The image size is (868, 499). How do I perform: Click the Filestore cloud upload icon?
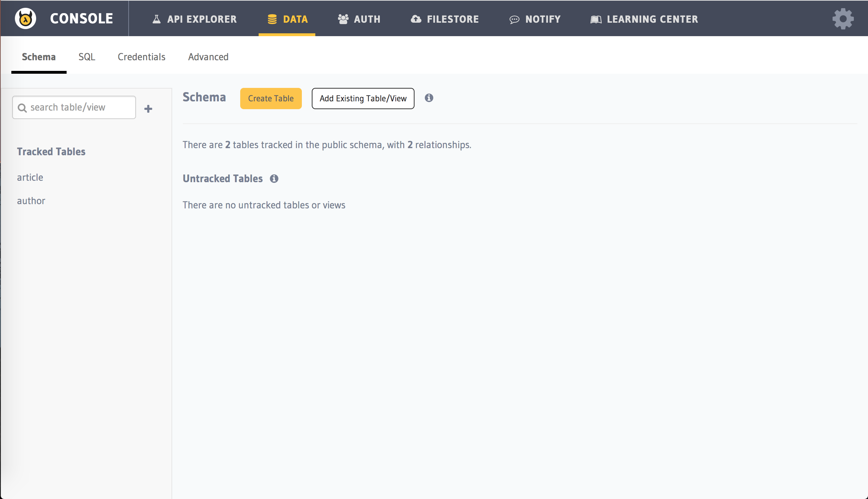pos(416,19)
